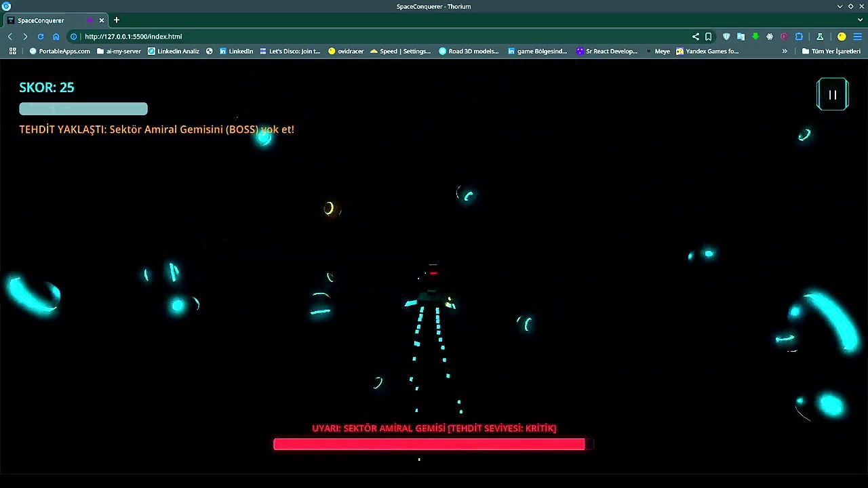Open PortableApps.com bookmark
This screenshot has width=868, height=488.
point(60,52)
